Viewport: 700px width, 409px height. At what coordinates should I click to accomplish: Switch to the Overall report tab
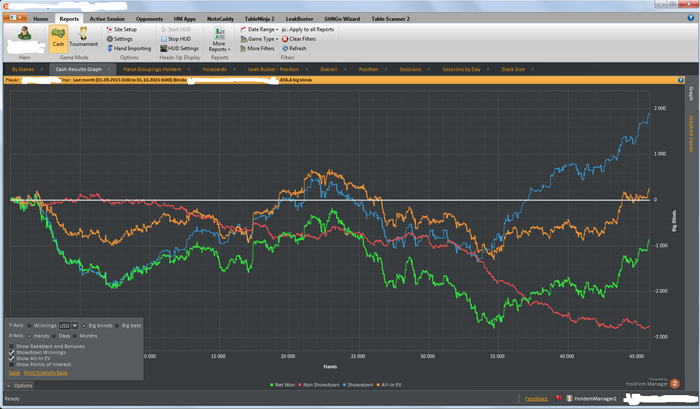tap(329, 69)
